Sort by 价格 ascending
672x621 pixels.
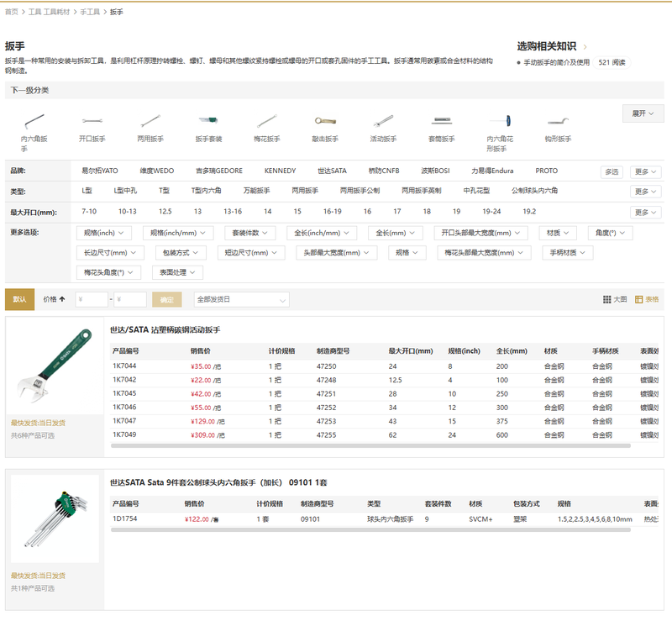tap(54, 299)
